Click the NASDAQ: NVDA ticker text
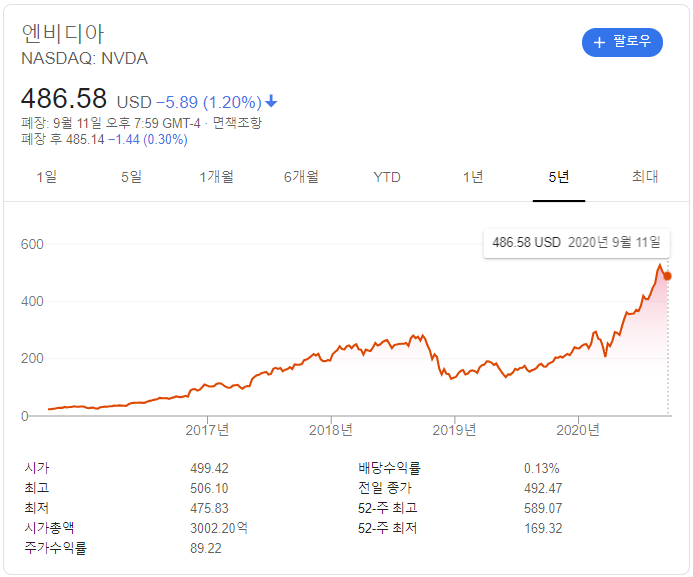Image resolution: width=693 pixels, height=577 pixels. pos(84,58)
